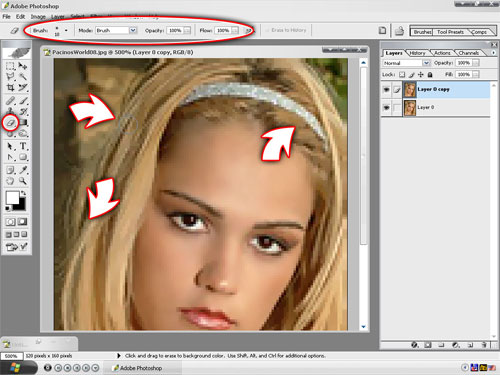Switch to the History tab
500x375 pixels.
pyautogui.click(x=417, y=53)
